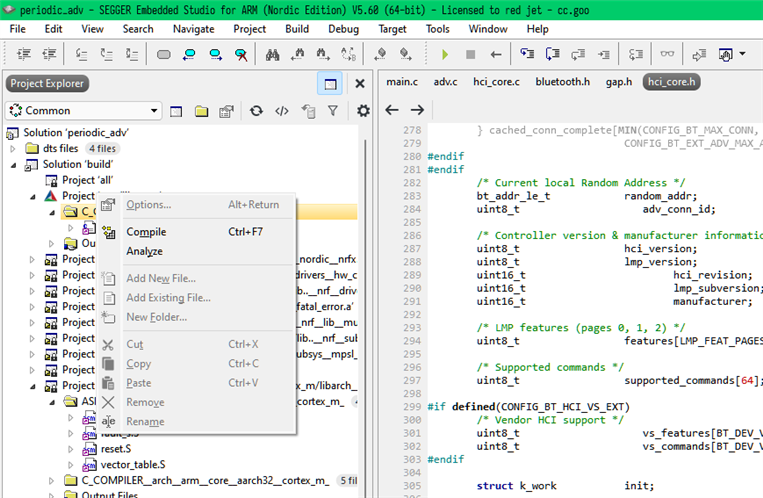Toggle the Project Explorer dock window button
This screenshot has width=763, height=498.
(328, 83)
